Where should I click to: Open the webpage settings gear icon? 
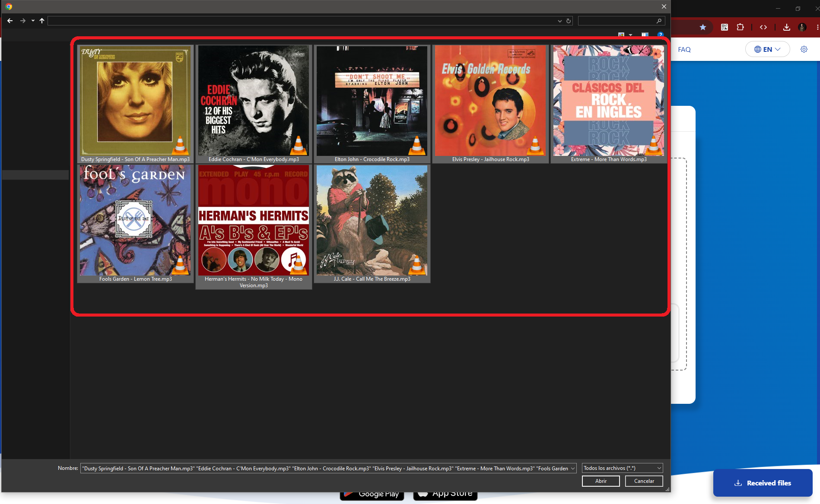pos(804,49)
